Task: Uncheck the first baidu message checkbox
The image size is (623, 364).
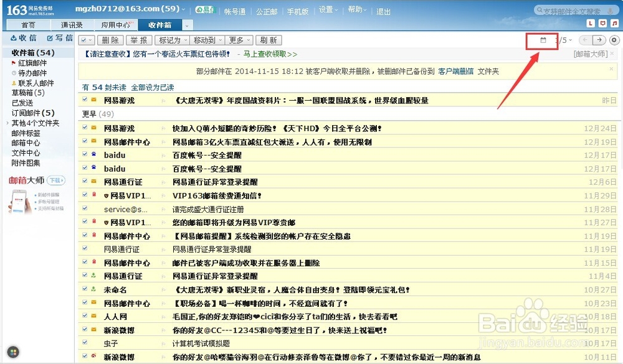Action: pyautogui.click(x=84, y=155)
